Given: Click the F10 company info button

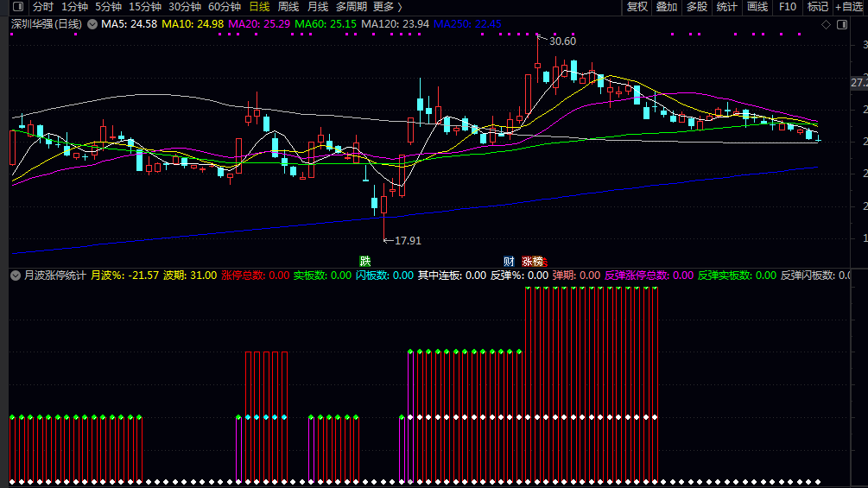Looking at the screenshot, I should [788, 7].
